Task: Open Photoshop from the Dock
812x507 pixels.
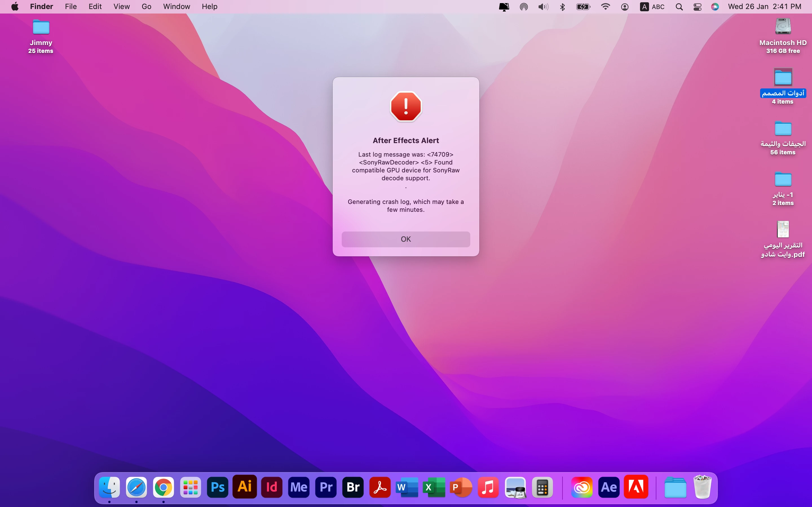Action: click(x=217, y=487)
